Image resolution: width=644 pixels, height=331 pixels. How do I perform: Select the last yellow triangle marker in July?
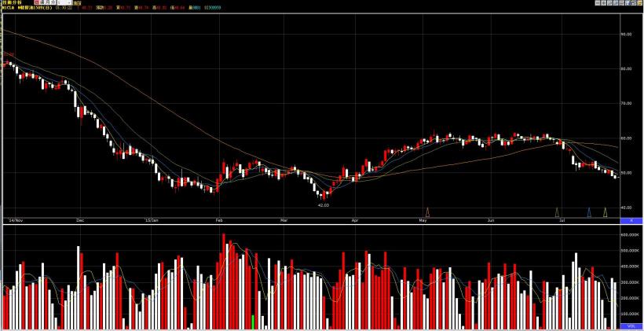(605, 212)
